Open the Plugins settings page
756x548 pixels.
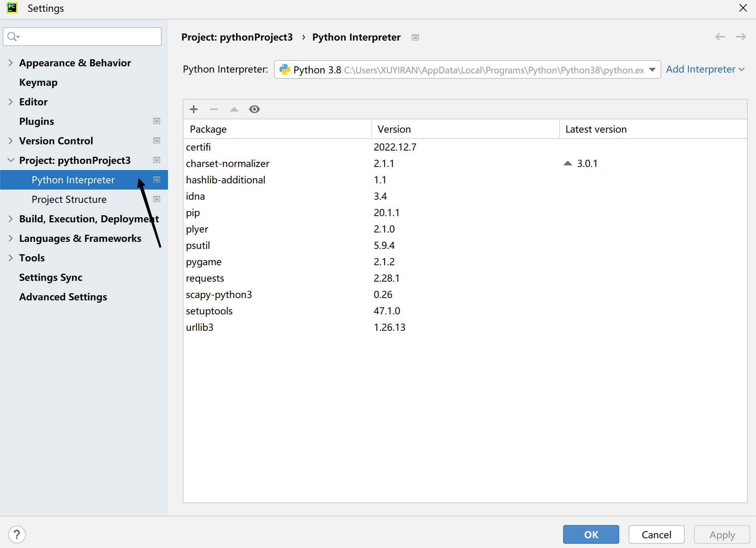tap(37, 121)
